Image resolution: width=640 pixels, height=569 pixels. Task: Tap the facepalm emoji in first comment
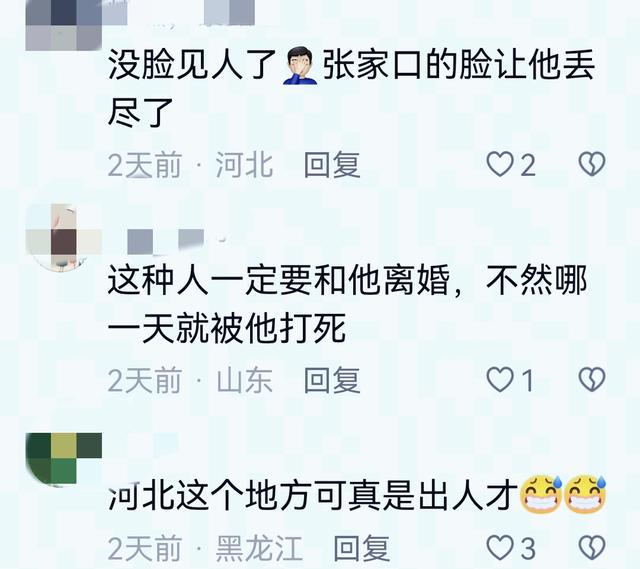click(x=300, y=66)
